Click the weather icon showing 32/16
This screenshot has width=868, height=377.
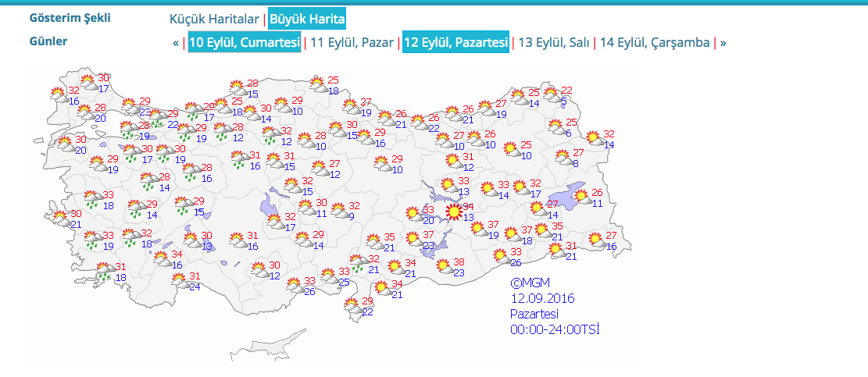click(58, 95)
